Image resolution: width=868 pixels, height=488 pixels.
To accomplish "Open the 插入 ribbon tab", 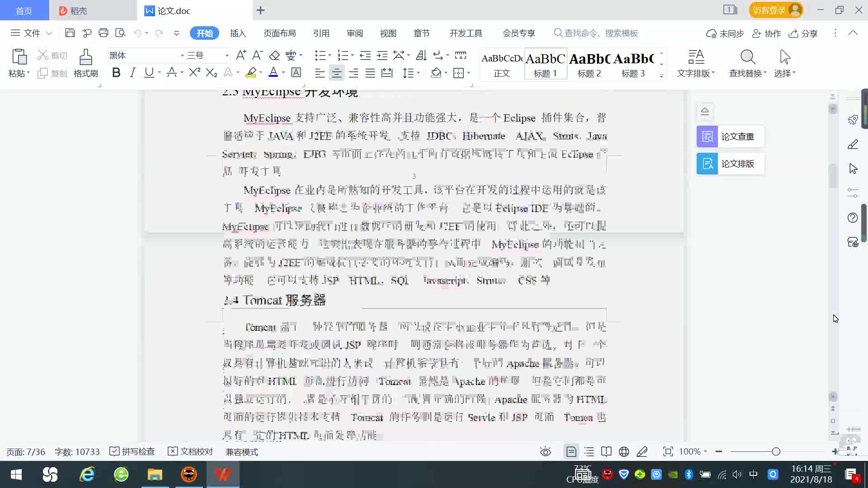I will coord(238,33).
